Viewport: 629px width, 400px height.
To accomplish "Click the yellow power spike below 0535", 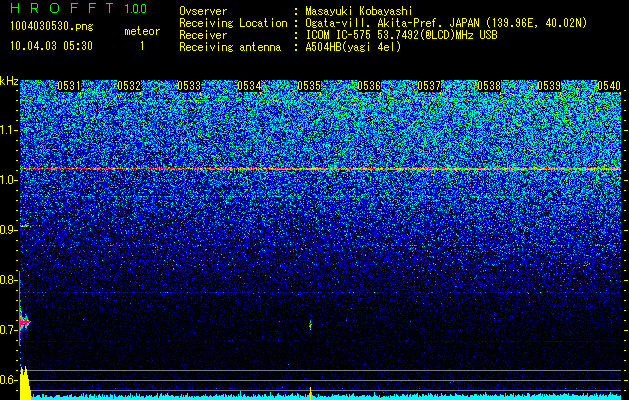I will pyautogui.click(x=310, y=393).
